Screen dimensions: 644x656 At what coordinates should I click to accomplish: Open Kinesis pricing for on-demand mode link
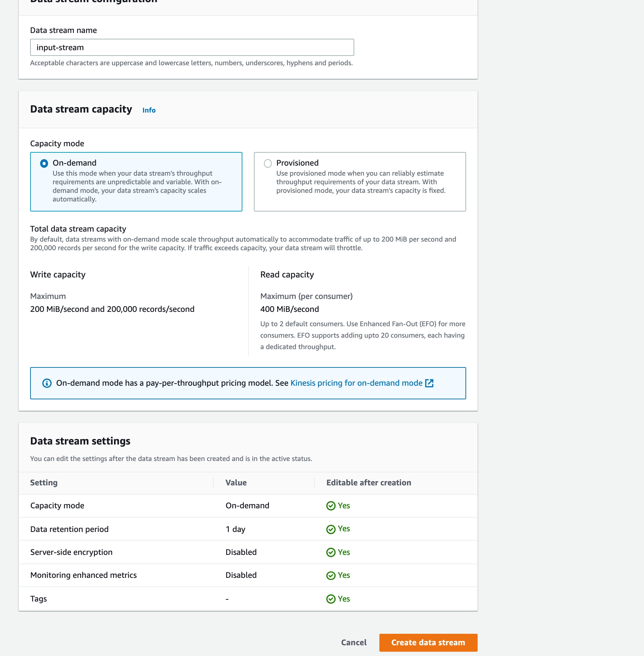coord(356,383)
